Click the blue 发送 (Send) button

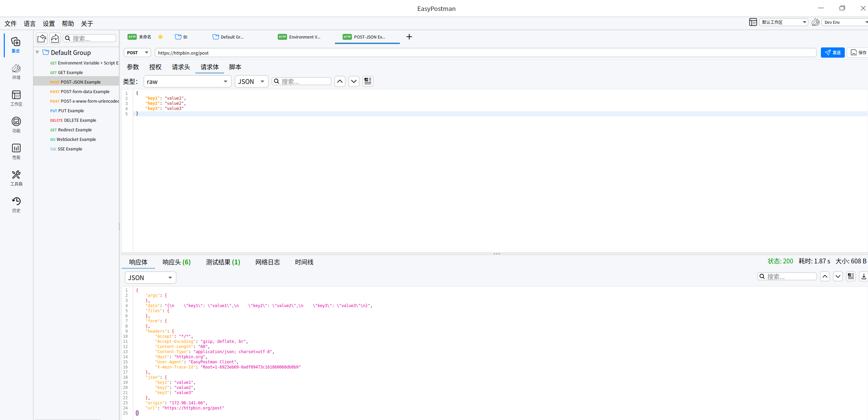pos(832,53)
